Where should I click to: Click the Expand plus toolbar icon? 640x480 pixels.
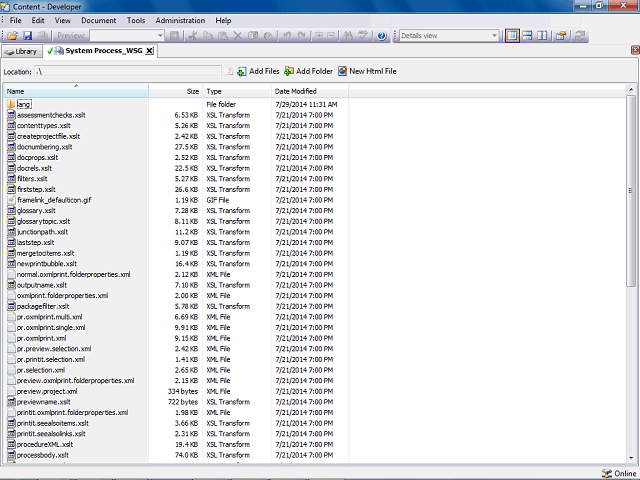pos(319,36)
